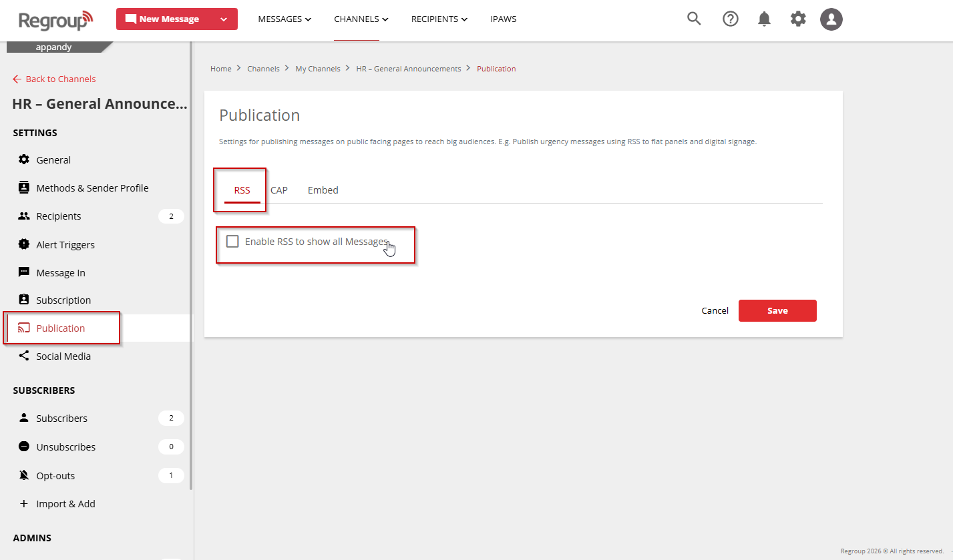Viewport: 953px width, 560px height.
Task: Open the notifications bell
Action: (765, 19)
